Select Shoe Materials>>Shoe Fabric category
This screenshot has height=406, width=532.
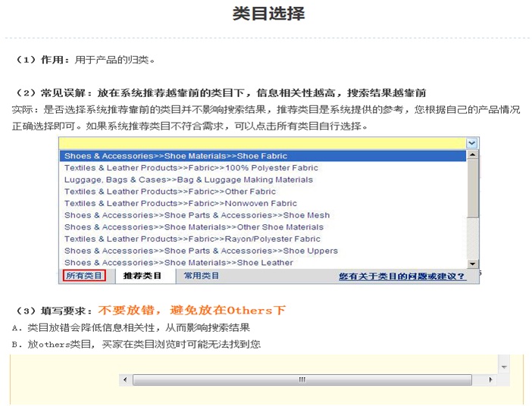[263, 156]
